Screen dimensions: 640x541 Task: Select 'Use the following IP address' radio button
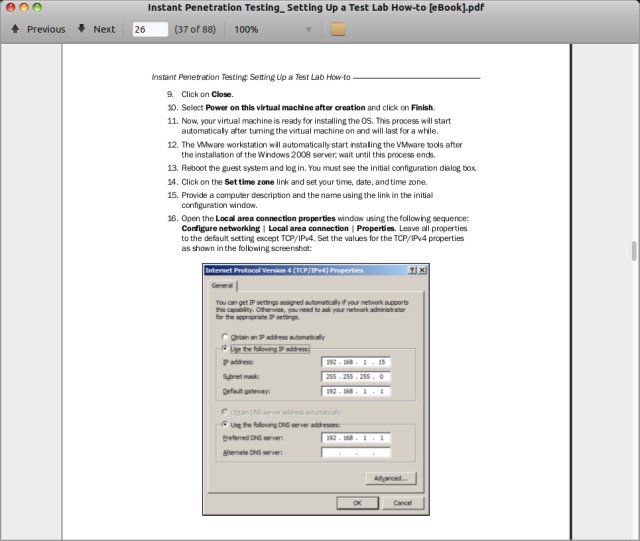click(x=225, y=349)
